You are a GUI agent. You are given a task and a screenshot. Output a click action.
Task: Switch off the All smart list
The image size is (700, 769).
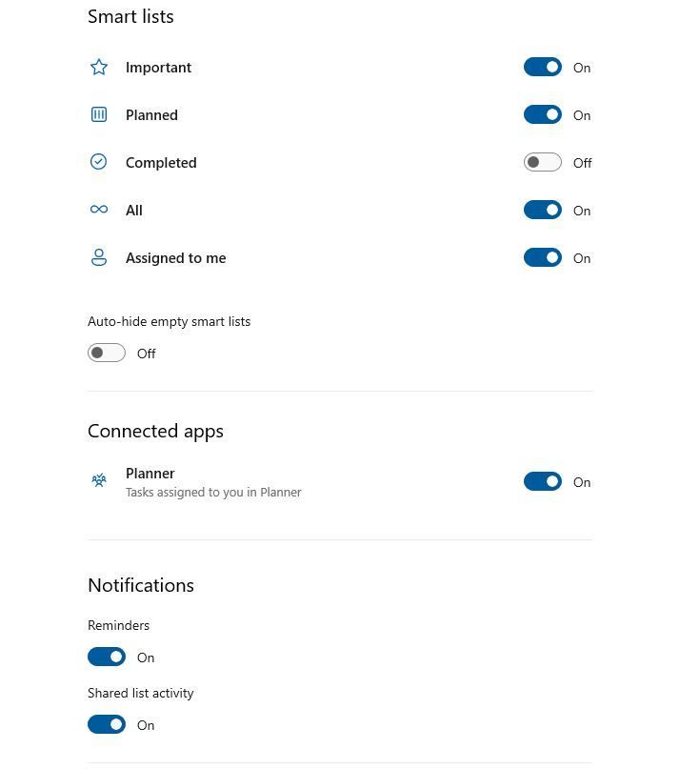click(543, 211)
